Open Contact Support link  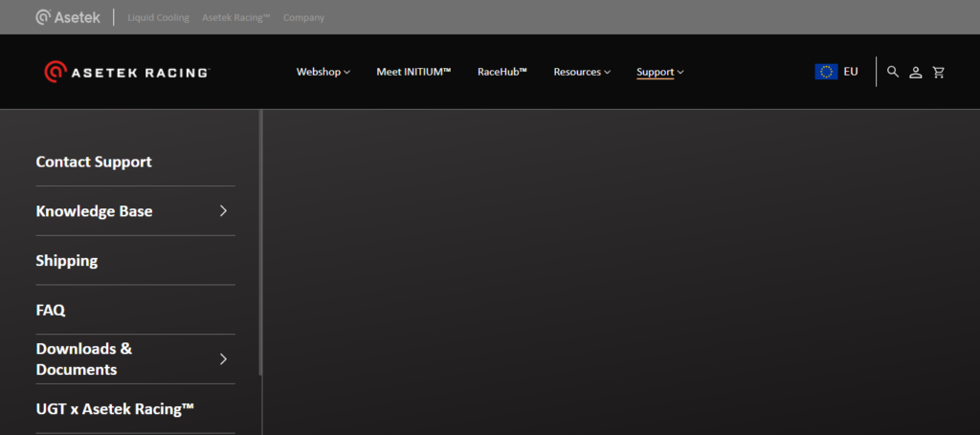click(94, 162)
